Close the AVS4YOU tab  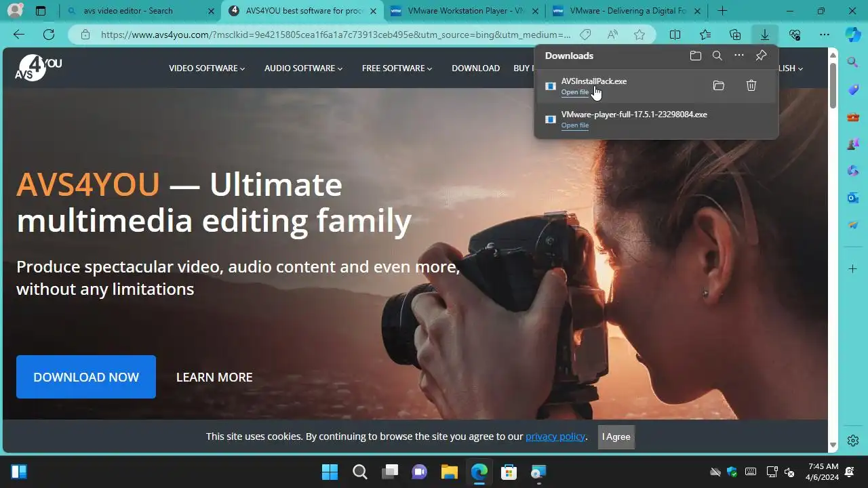click(373, 11)
